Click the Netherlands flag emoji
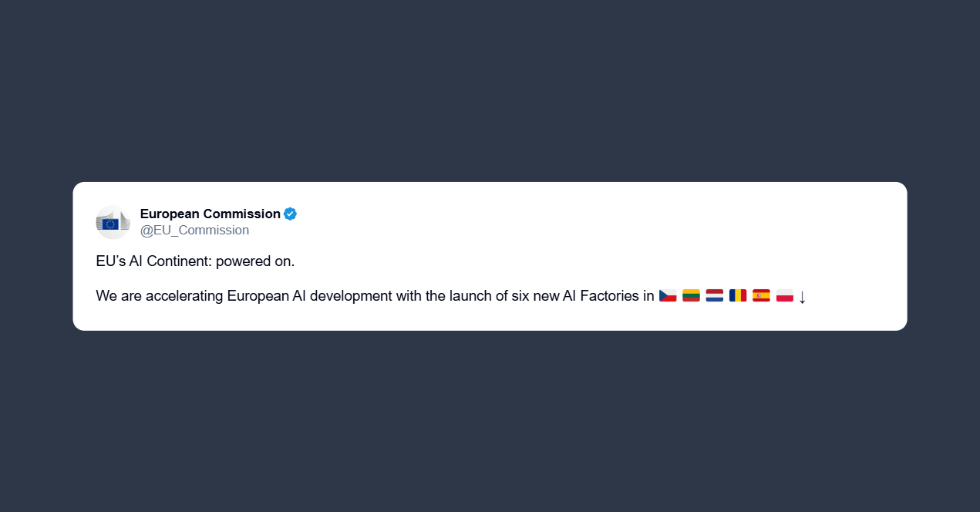980x512 pixels. coord(715,295)
